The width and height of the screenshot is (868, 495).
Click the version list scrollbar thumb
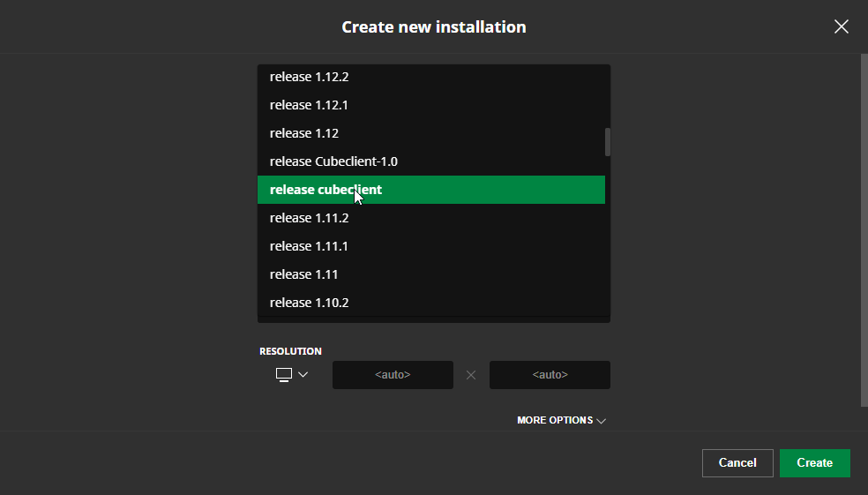click(x=608, y=142)
